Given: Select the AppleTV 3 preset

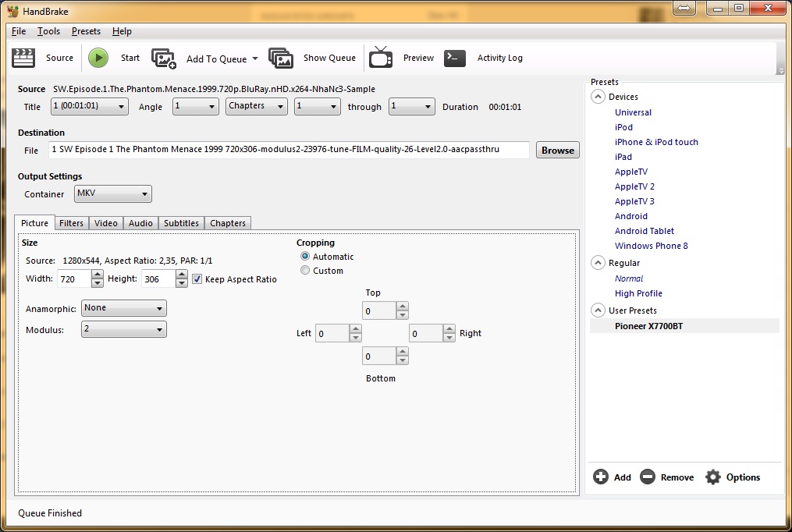Looking at the screenshot, I should pos(634,201).
